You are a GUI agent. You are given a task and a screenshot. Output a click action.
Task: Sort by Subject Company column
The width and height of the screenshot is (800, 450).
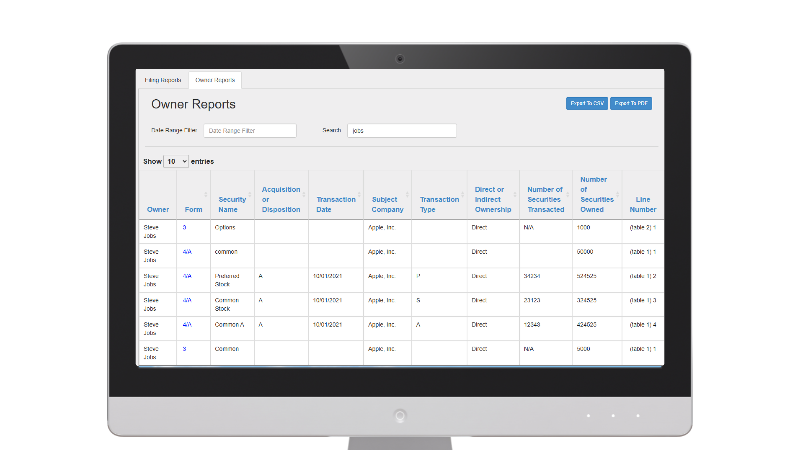click(x=386, y=204)
